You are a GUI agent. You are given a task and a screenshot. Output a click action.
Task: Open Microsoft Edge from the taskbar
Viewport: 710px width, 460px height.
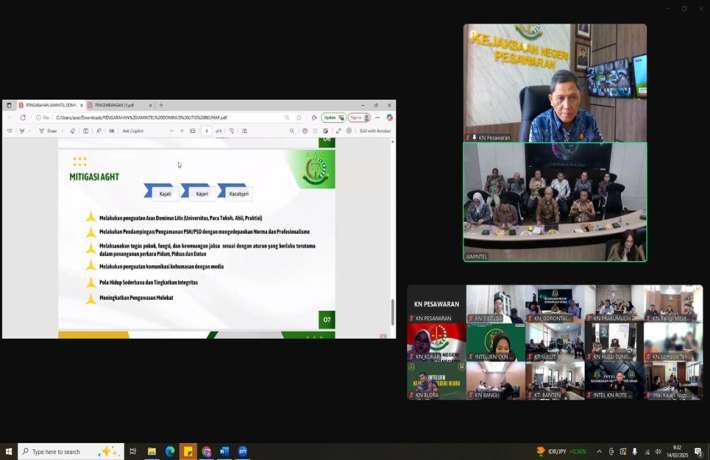click(170, 452)
